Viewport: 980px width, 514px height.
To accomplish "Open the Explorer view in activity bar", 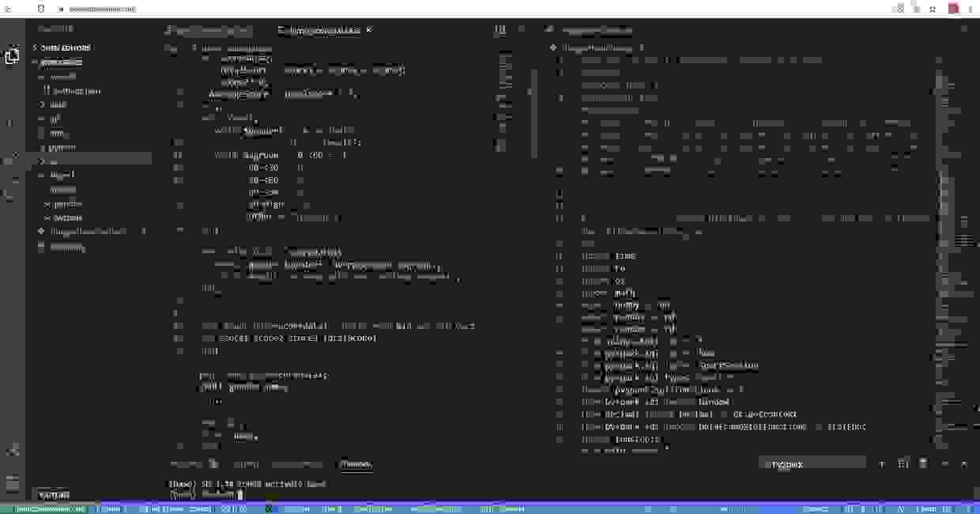I will point(12,57).
